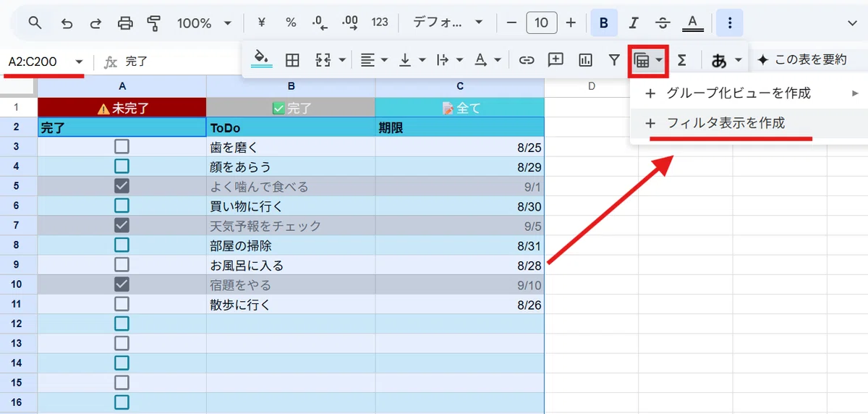Image resolution: width=868 pixels, height=414 pixels.
Task: Click the insert comment icon
Action: 556,59
